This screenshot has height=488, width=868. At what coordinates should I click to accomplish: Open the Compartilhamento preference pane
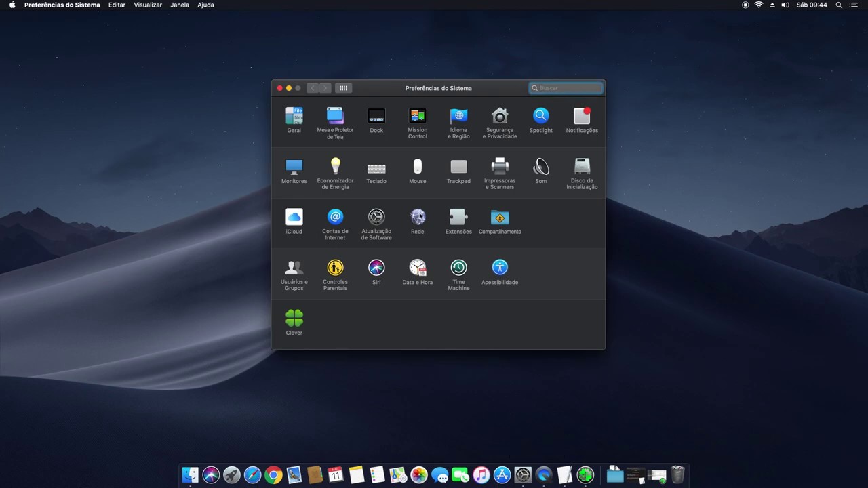(x=500, y=222)
